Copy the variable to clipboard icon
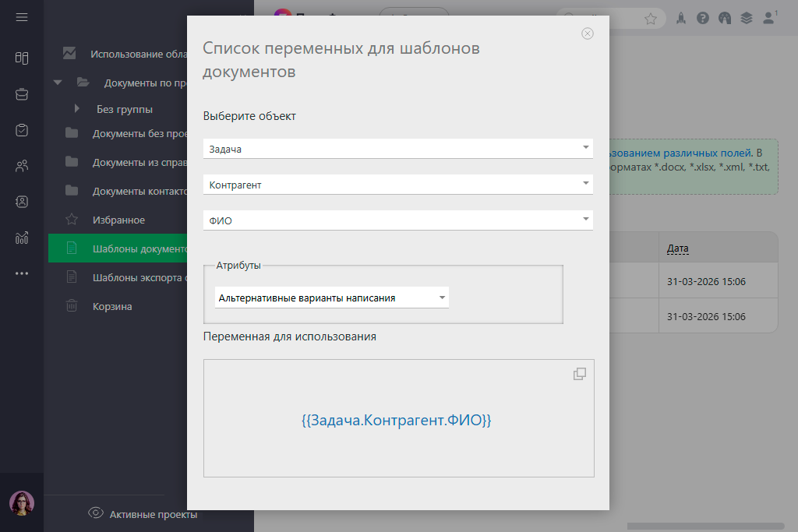The image size is (798, 532). tap(579, 374)
